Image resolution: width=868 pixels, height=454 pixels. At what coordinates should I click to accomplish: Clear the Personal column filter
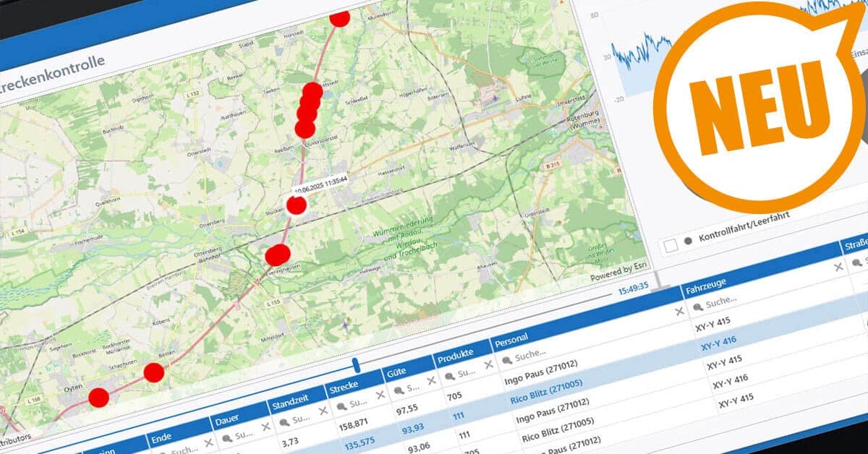click(678, 311)
